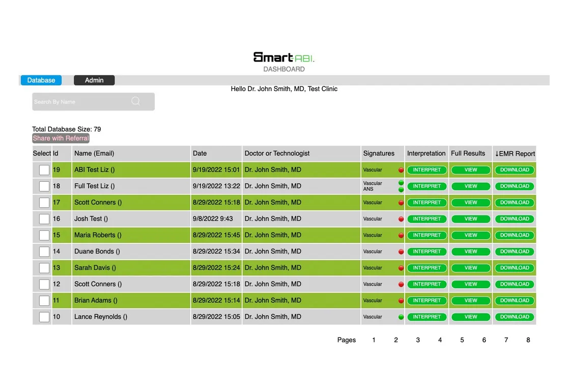Download EMR report for Duane Bonds
This screenshot has width=570, height=392.
click(x=515, y=251)
